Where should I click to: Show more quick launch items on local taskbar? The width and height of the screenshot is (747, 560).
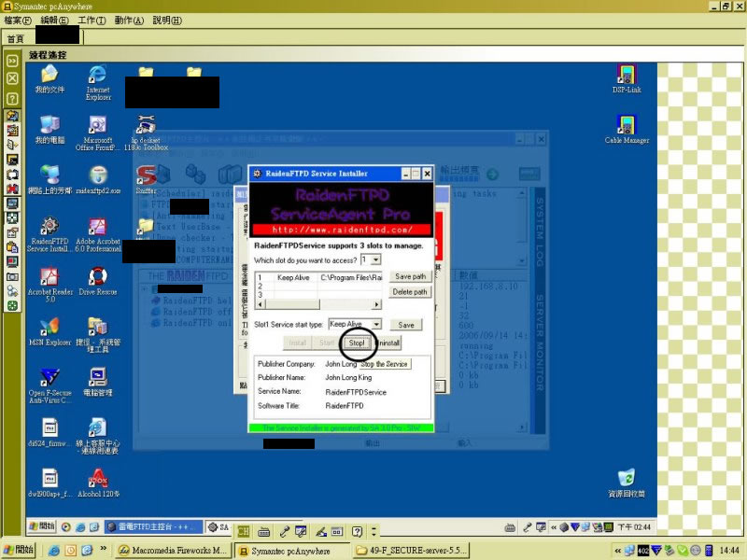(x=103, y=549)
